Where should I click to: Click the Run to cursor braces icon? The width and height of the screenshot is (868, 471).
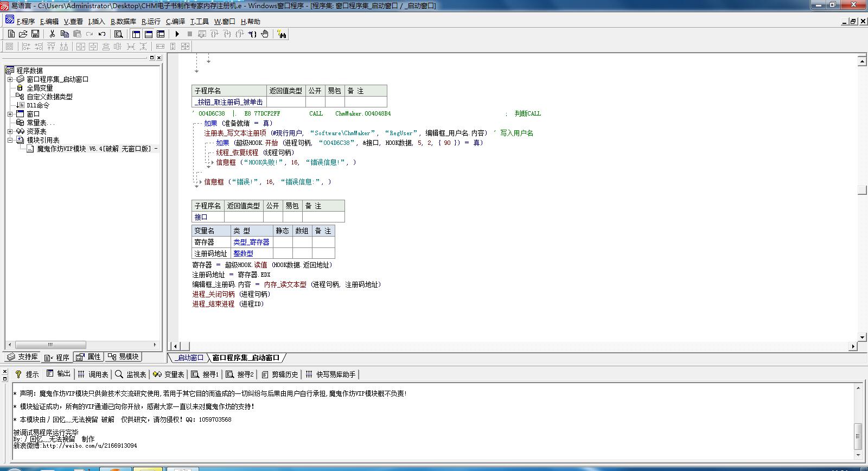(x=252, y=34)
